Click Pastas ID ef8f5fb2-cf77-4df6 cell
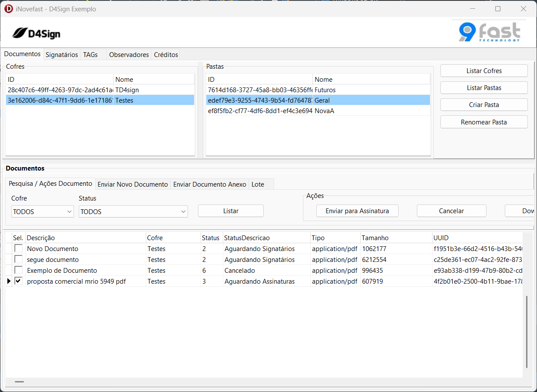 pyautogui.click(x=259, y=111)
